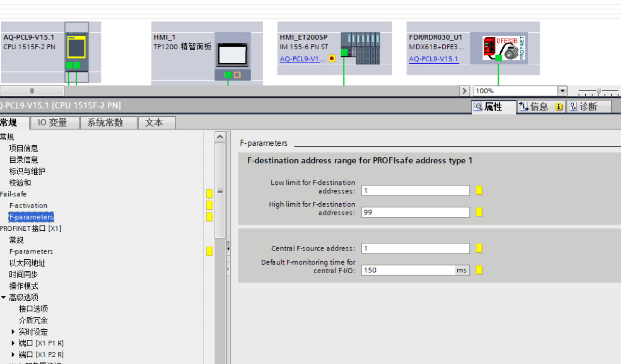
Task: Select 操作模式 in the navigation tree
Action: [24, 286]
